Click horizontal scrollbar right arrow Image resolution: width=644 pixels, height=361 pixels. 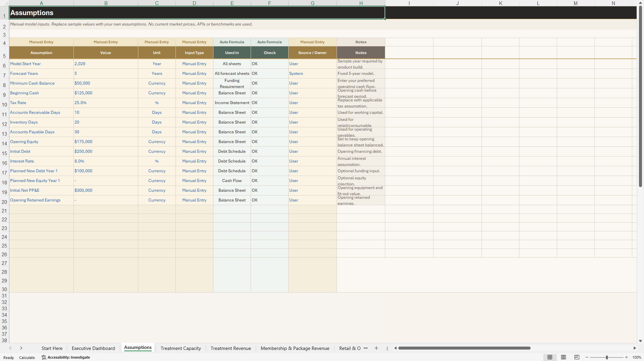[x=635, y=348]
